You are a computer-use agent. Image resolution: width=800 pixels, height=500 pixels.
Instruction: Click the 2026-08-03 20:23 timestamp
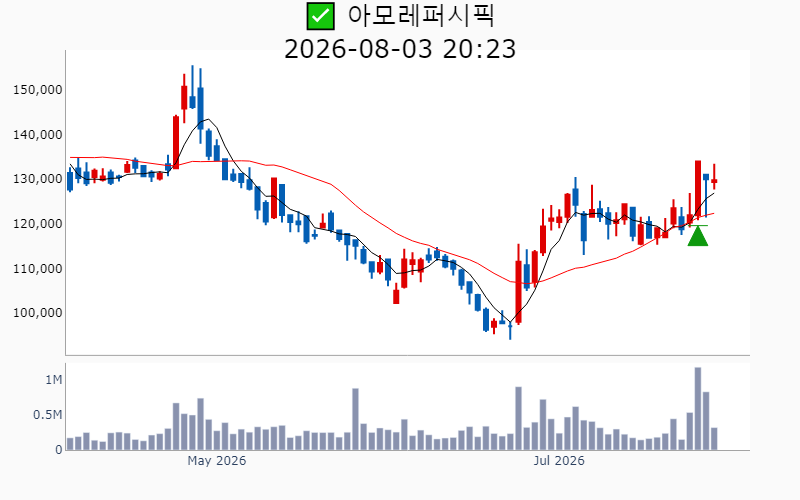400,49
